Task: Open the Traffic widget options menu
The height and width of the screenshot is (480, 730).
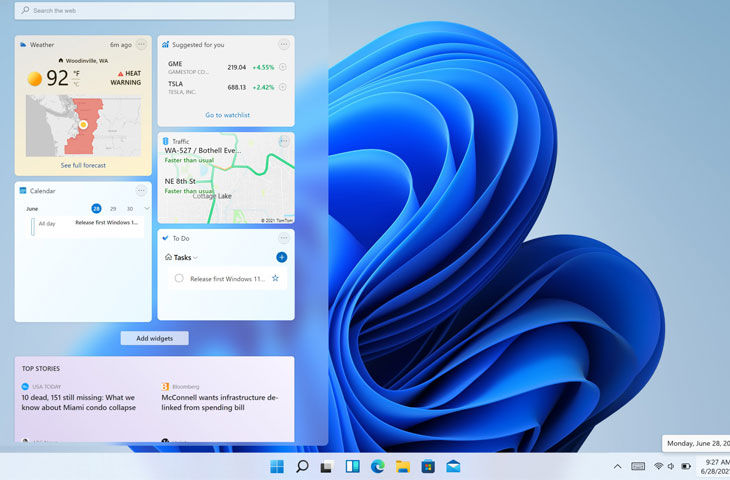Action: pos(284,141)
